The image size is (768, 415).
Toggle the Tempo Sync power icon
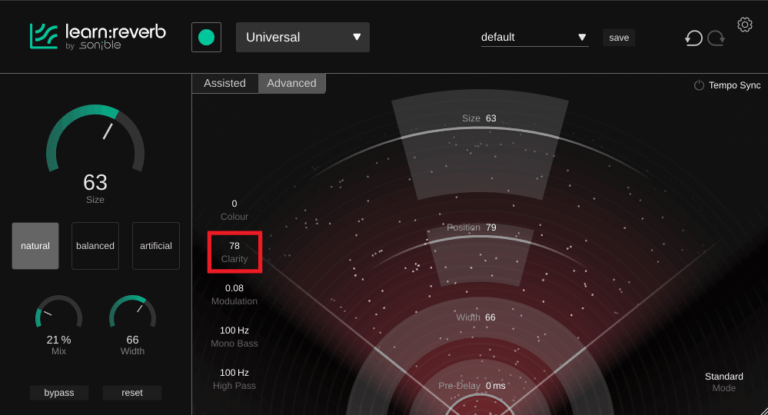[699, 86]
